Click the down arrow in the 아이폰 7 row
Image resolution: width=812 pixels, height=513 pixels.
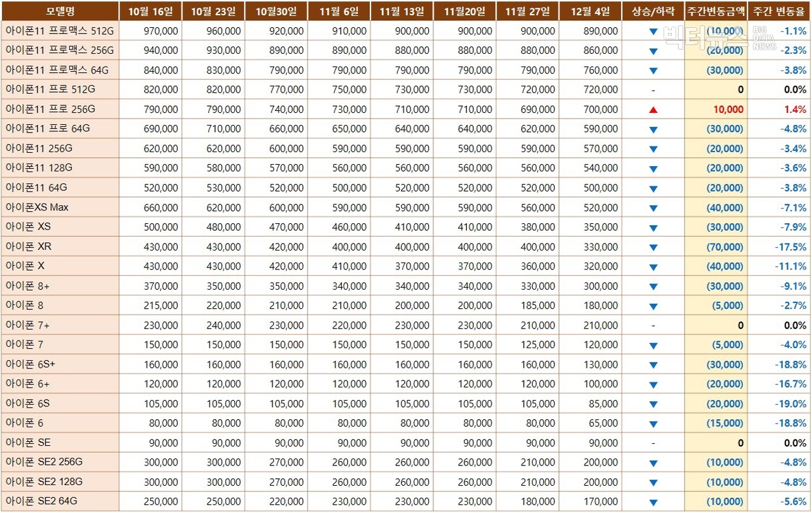(x=653, y=346)
